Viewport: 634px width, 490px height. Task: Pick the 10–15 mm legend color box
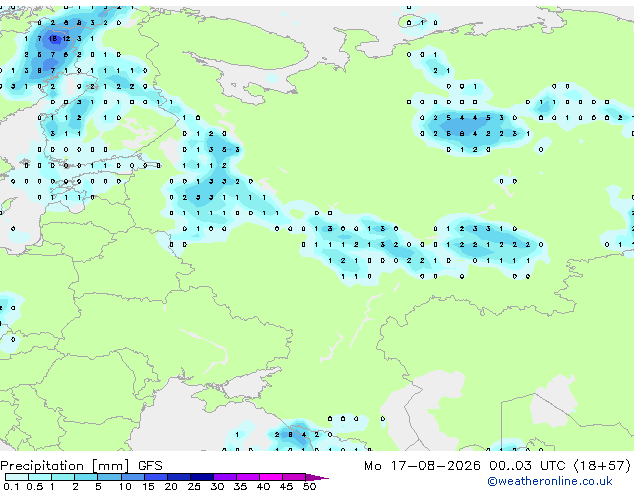[x=133, y=477]
